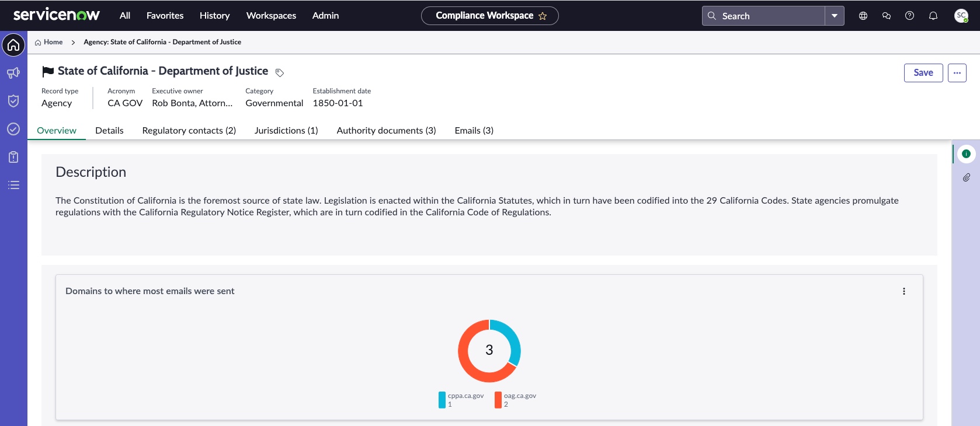
Task: Open the help question mark icon
Action: [909, 16]
